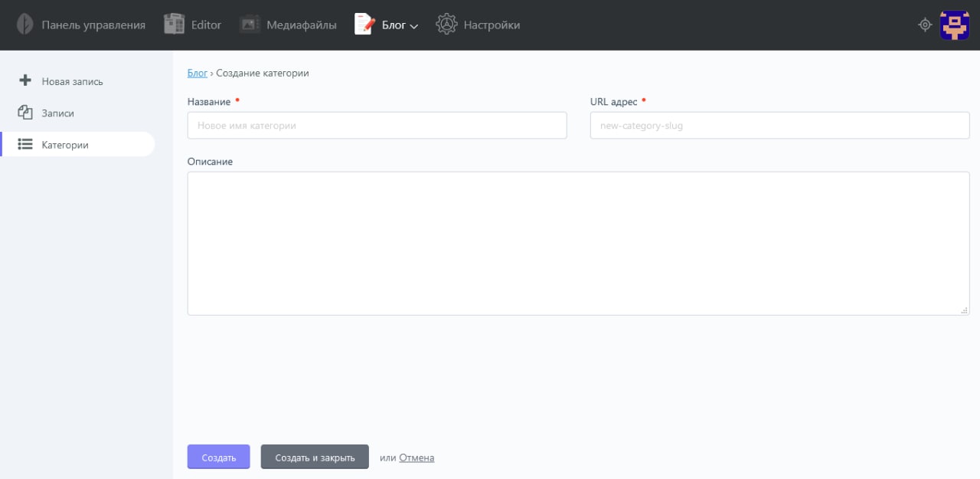980x479 pixels.
Task: Open the Editor menu item
Action: click(x=206, y=25)
